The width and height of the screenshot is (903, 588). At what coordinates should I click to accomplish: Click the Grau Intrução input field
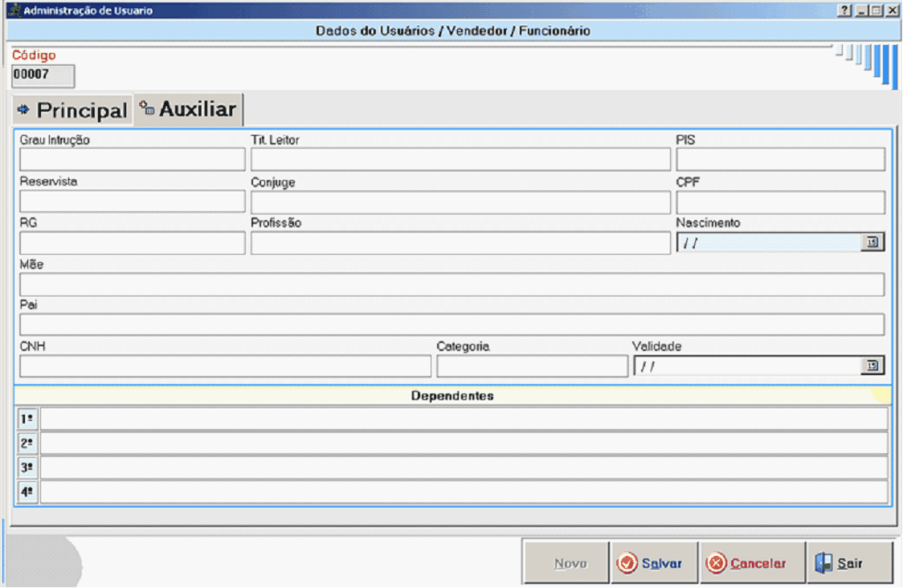pyautogui.click(x=132, y=160)
